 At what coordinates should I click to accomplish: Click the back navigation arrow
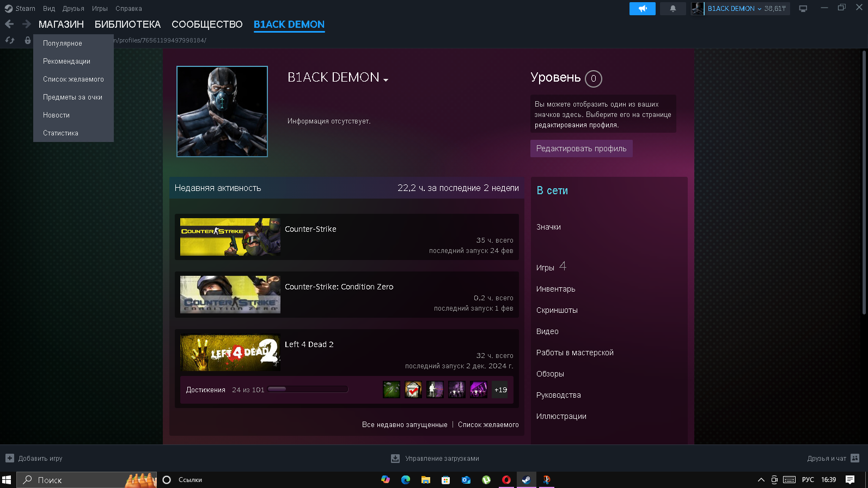(x=9, y=24)
